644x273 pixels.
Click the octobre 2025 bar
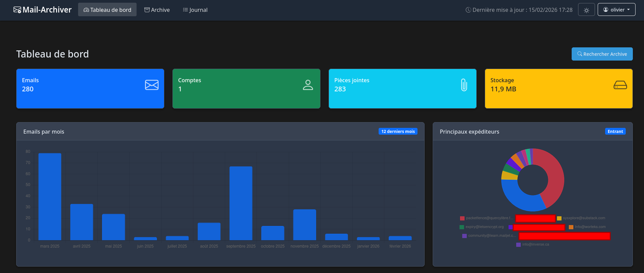click(273, 233)
